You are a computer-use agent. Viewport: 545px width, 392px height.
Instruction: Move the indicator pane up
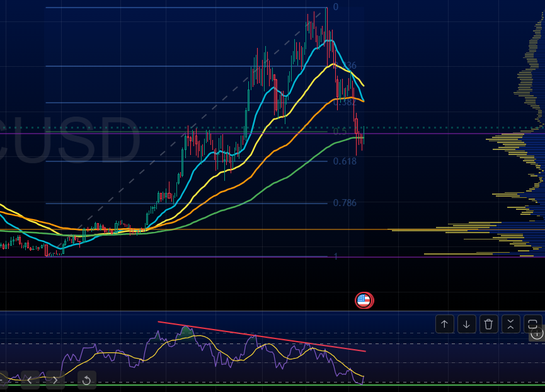click(x=445, y=324)
